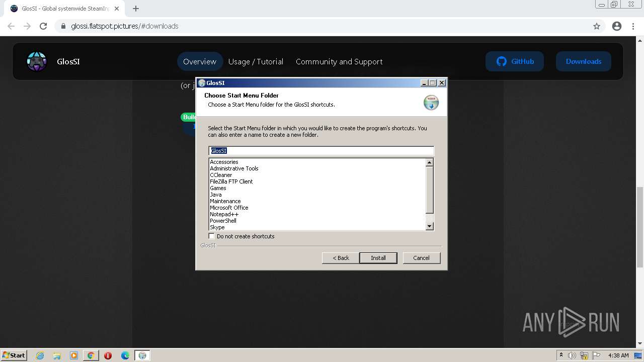Click Install in the GlosSI installer
This screenshot has height=362, width=644.
pos(378,258)
